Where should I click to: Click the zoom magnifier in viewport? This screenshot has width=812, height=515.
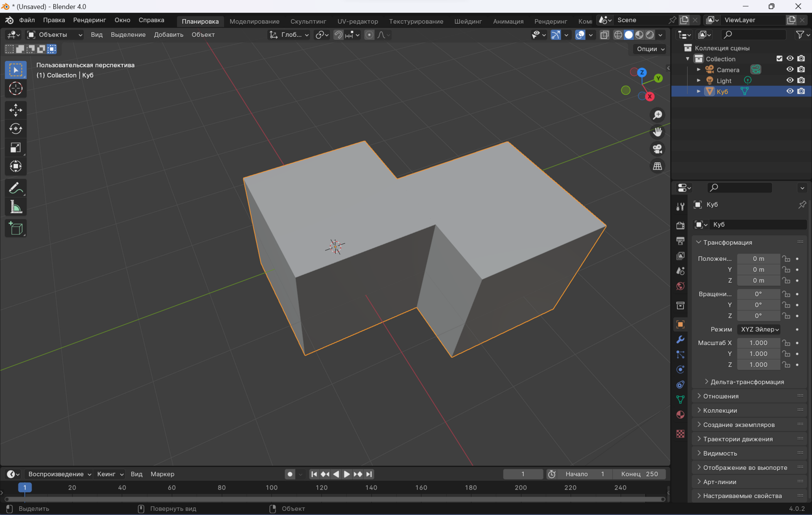657,115
